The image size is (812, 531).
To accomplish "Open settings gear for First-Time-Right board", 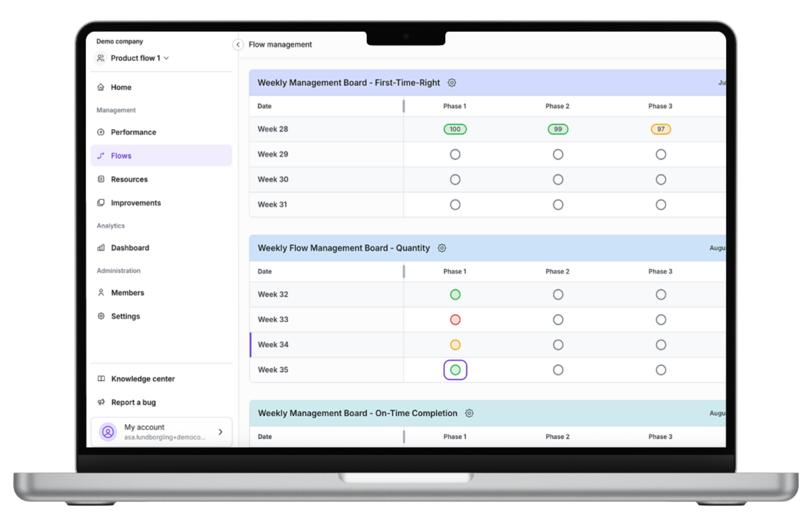I will [x=452, y=82].
